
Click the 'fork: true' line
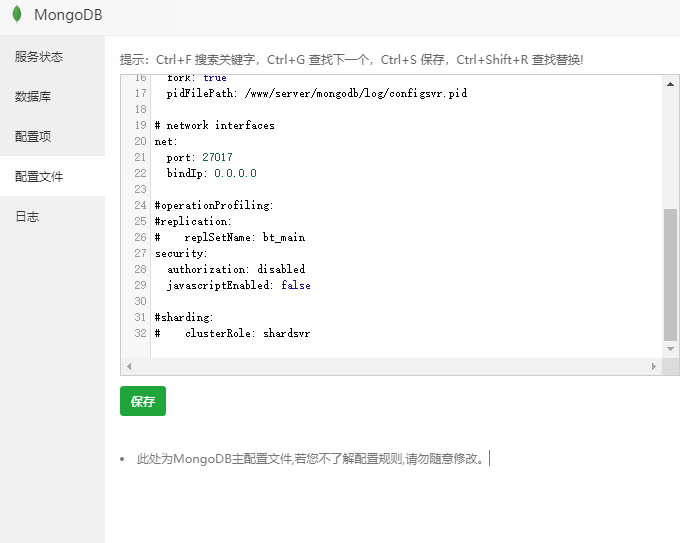[x=197, y=78]
